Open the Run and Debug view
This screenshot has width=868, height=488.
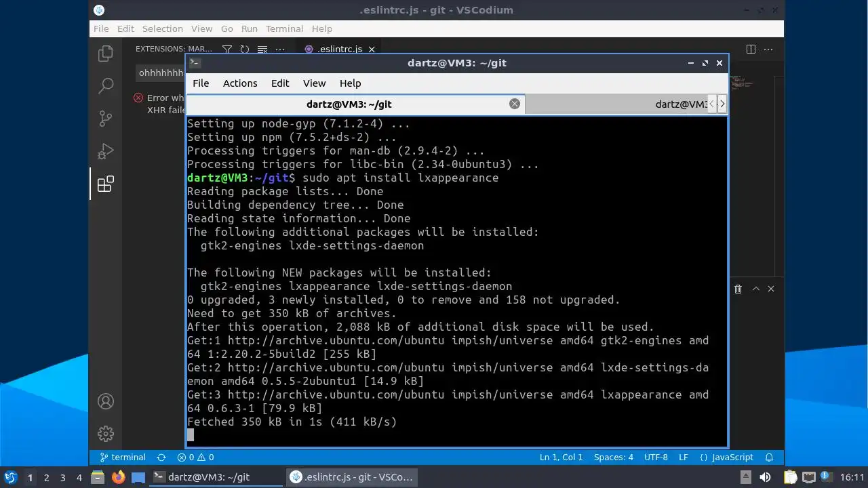click(x=105, y=151)
